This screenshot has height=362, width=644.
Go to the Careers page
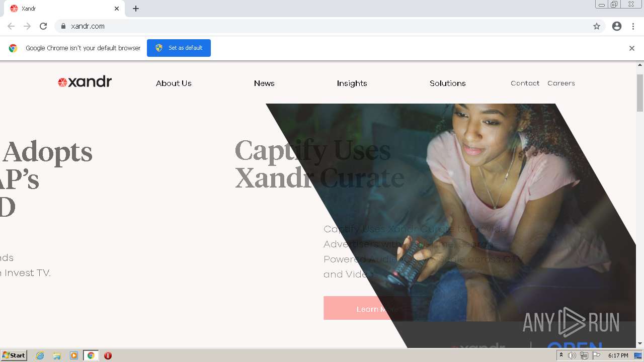tap(561, 83)
